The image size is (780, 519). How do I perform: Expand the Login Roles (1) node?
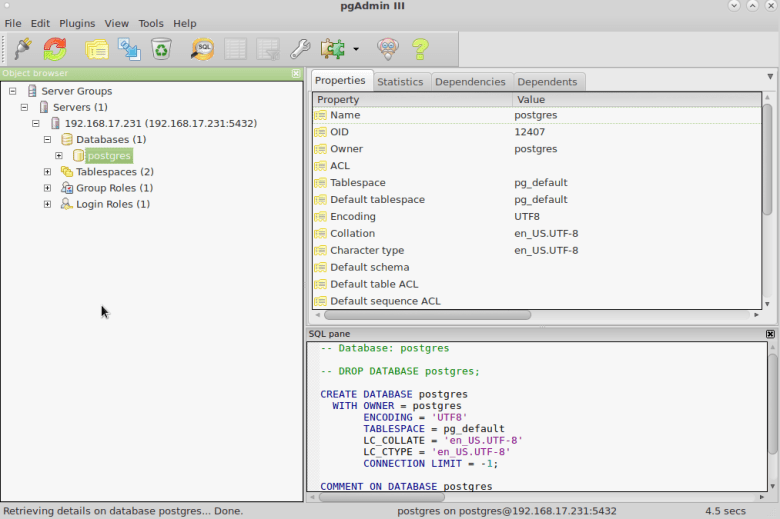tap(47, 204)
